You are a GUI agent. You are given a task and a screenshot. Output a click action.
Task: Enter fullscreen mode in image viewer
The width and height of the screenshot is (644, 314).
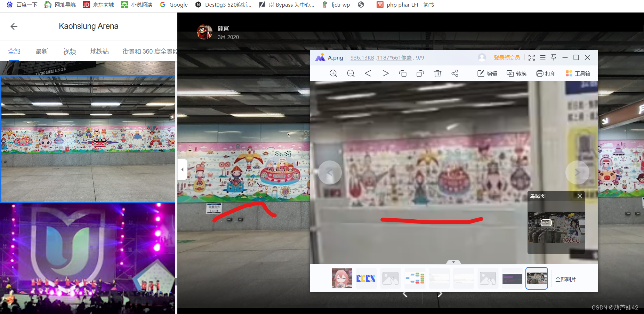pos(532,58)
